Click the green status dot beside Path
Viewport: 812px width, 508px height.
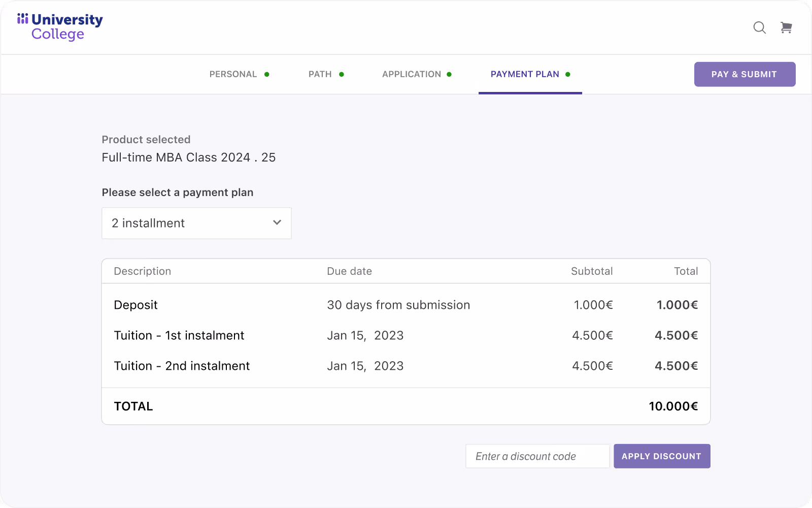[343, 74]
